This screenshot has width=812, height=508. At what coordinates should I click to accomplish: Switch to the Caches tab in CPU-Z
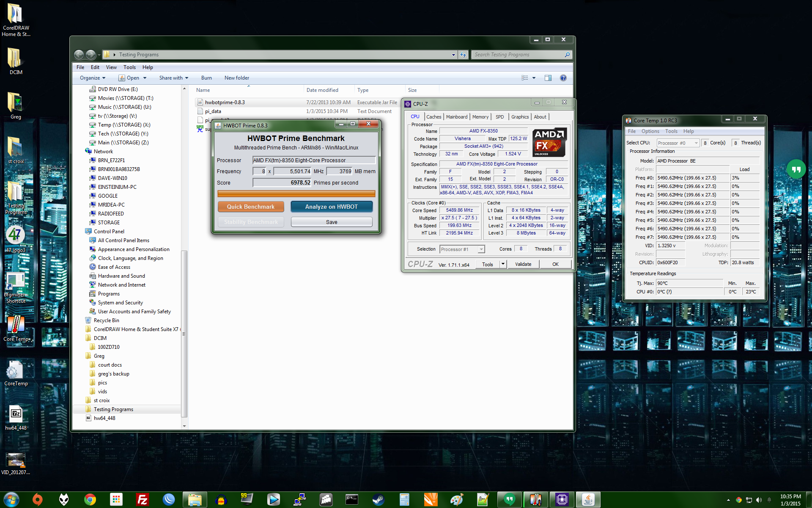point(433,117)
